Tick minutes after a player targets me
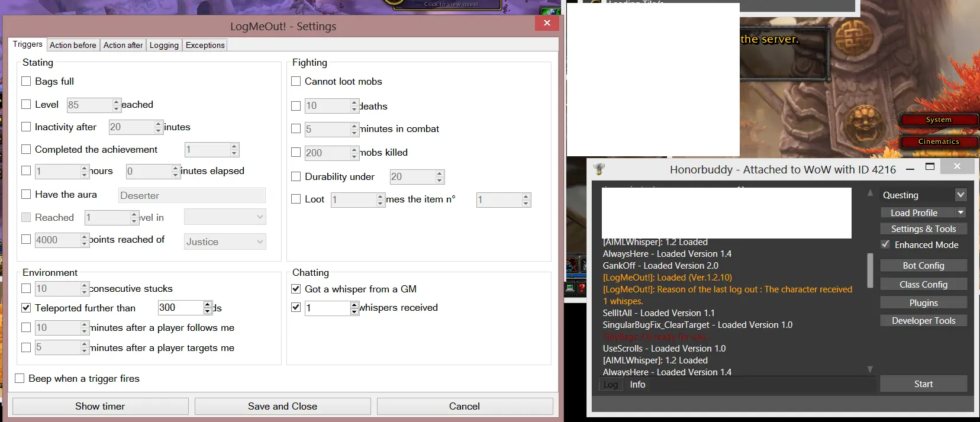 point(26,347)
